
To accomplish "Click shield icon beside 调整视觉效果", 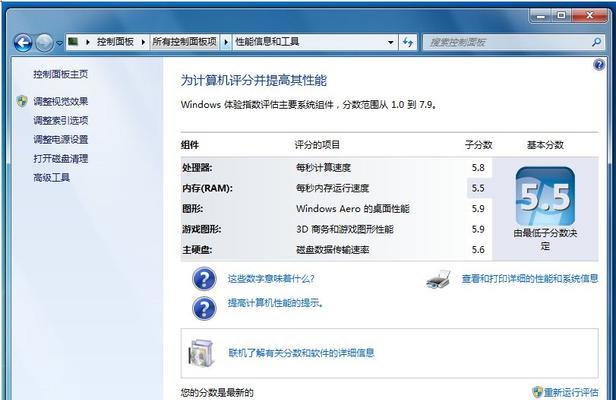I will click(22, 101).
